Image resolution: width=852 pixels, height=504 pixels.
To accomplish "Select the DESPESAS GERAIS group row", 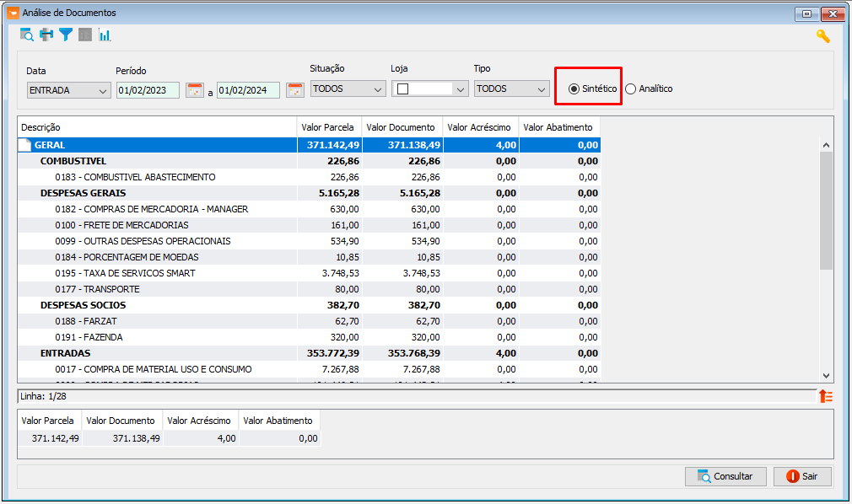I will [309, 193].
